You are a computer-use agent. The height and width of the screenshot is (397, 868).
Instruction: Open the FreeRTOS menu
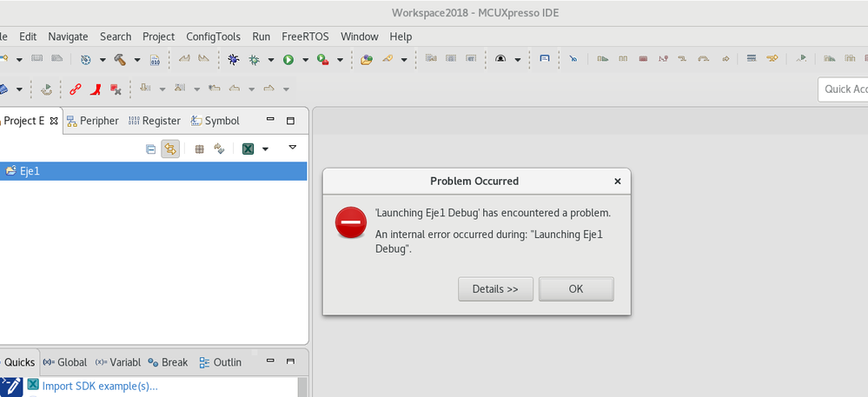point(305,36)
